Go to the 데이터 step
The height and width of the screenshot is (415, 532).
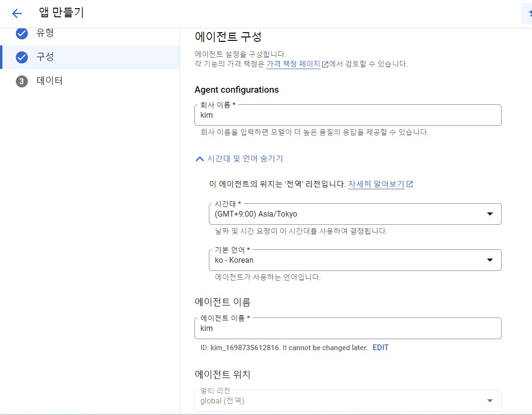pyautogui.click(x=90, y=81)
